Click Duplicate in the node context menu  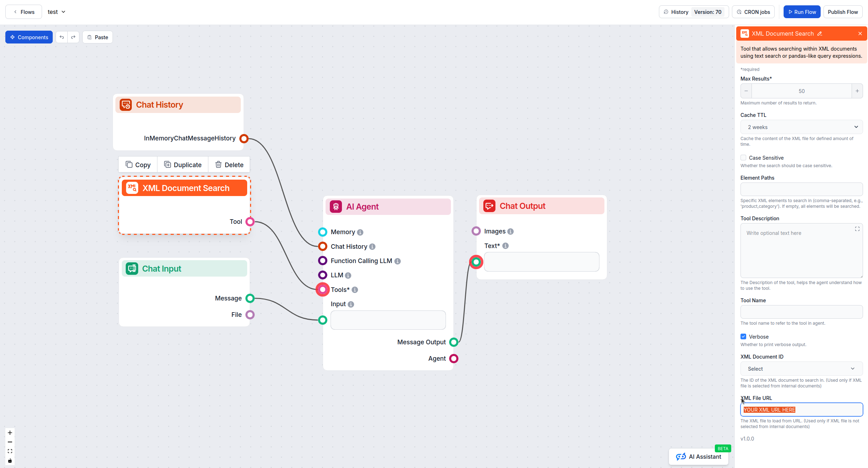(x=183, y=165)
